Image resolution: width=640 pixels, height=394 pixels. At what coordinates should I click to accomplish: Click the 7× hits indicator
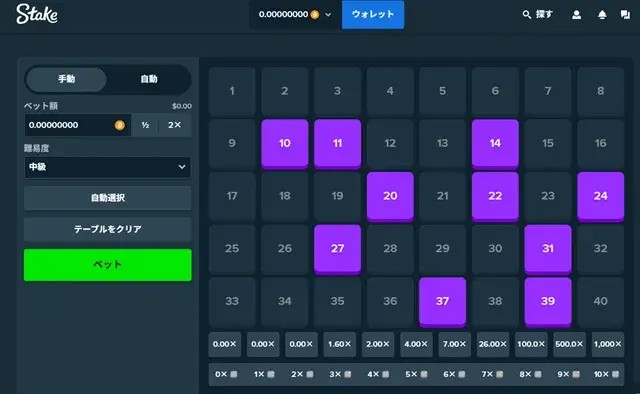click(x=492, y=374)
